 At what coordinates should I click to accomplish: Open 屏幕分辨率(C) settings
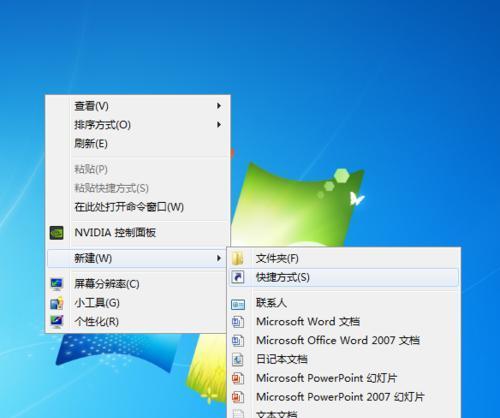(x=137, y=284)
